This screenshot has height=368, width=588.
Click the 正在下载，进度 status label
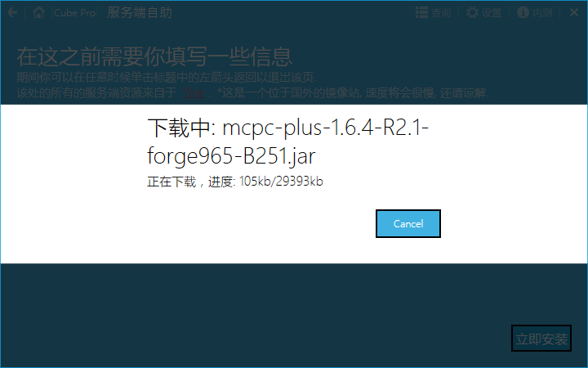[x=189, y=182]
